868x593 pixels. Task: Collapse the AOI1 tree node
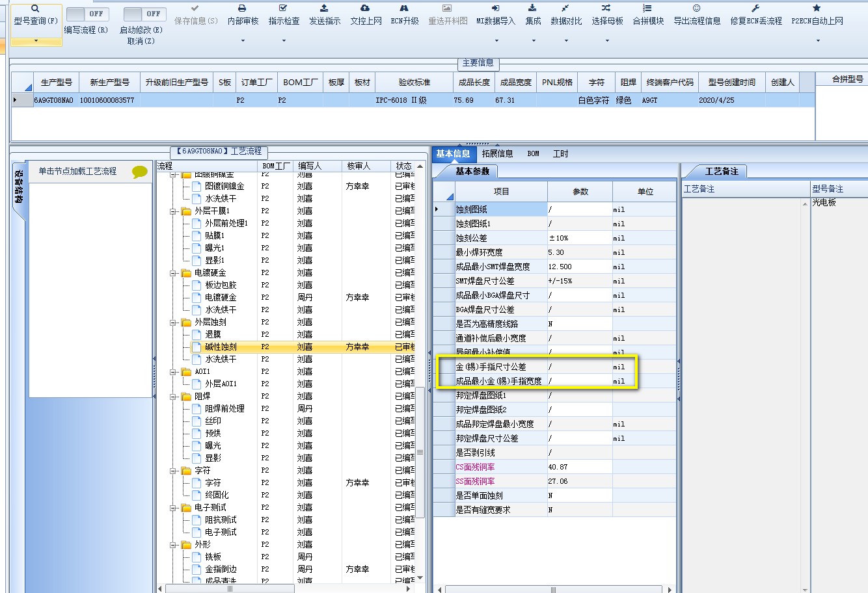174,372
